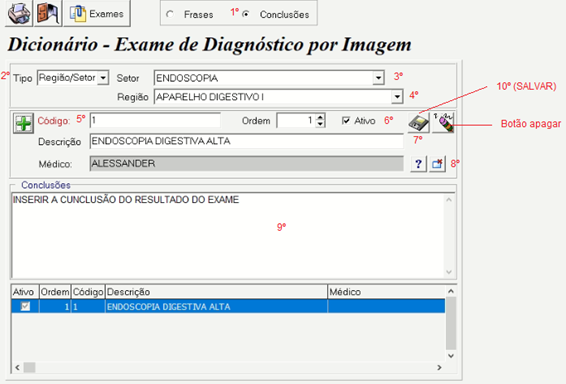
Task: Select the Frases radio button
Action: 169,14
